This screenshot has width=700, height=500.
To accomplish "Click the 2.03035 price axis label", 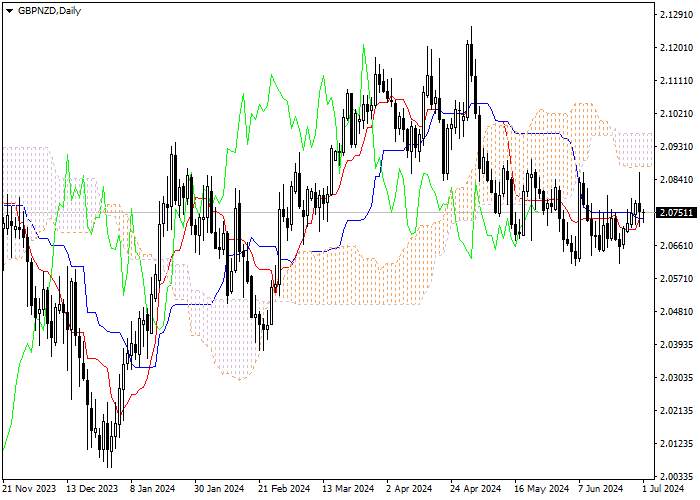I will point(676,378).
